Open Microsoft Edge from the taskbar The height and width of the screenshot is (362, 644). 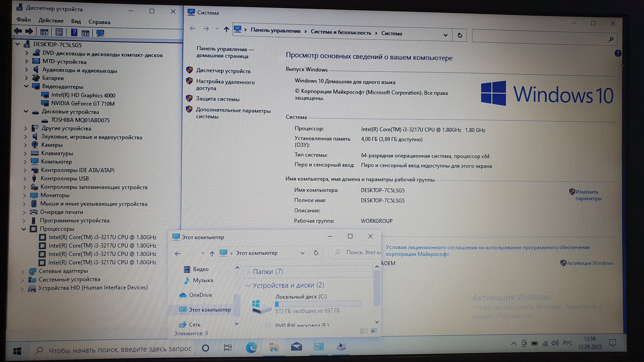click(251, 347)
